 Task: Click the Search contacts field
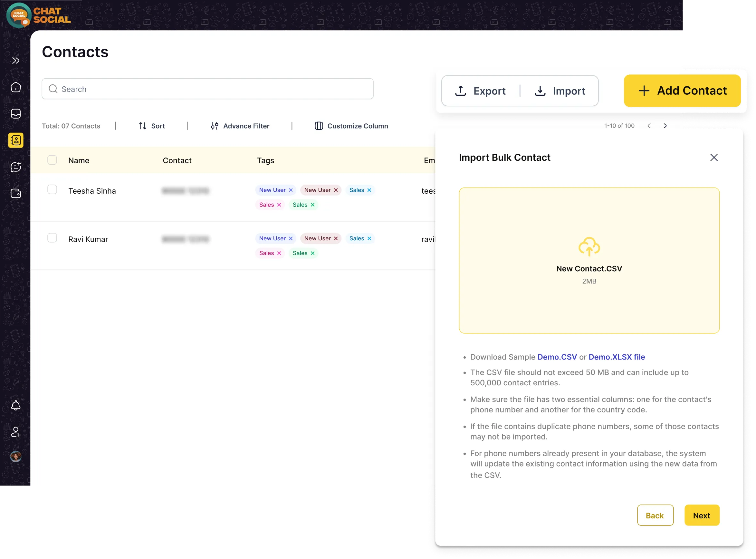point(207,89)
